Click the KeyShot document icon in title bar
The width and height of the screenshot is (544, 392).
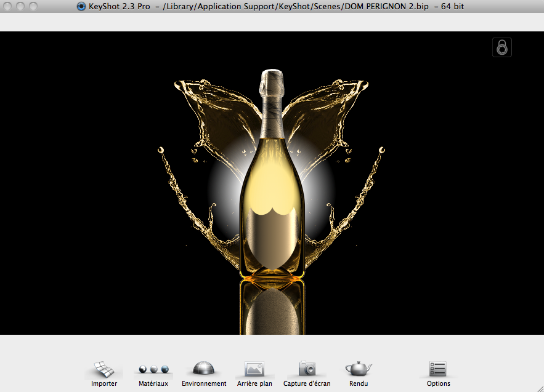coord(81,6)
